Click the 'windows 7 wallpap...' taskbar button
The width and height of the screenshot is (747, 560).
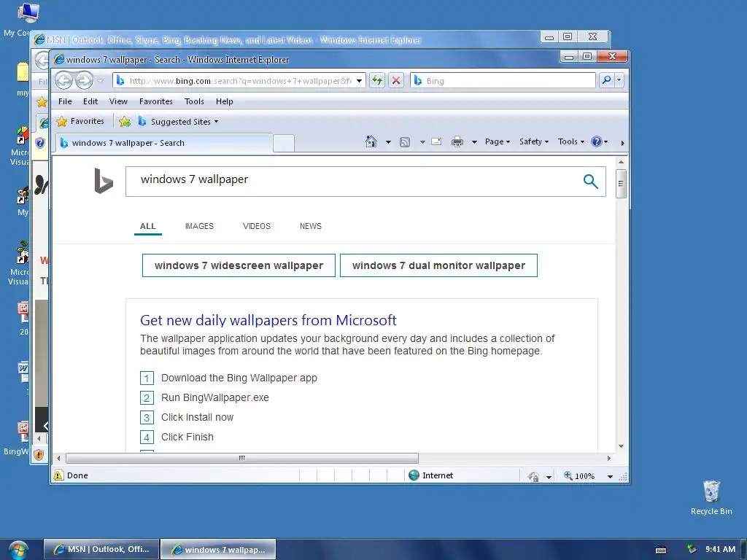coord(218,549)
